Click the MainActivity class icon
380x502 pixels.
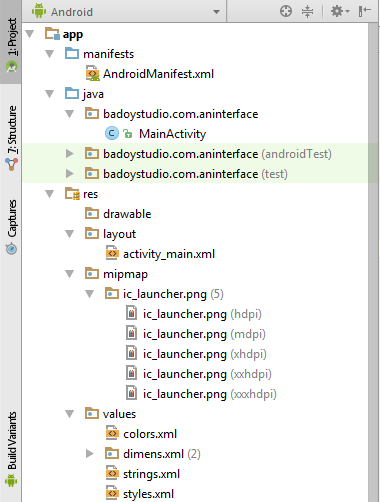(x=112, y=134)
